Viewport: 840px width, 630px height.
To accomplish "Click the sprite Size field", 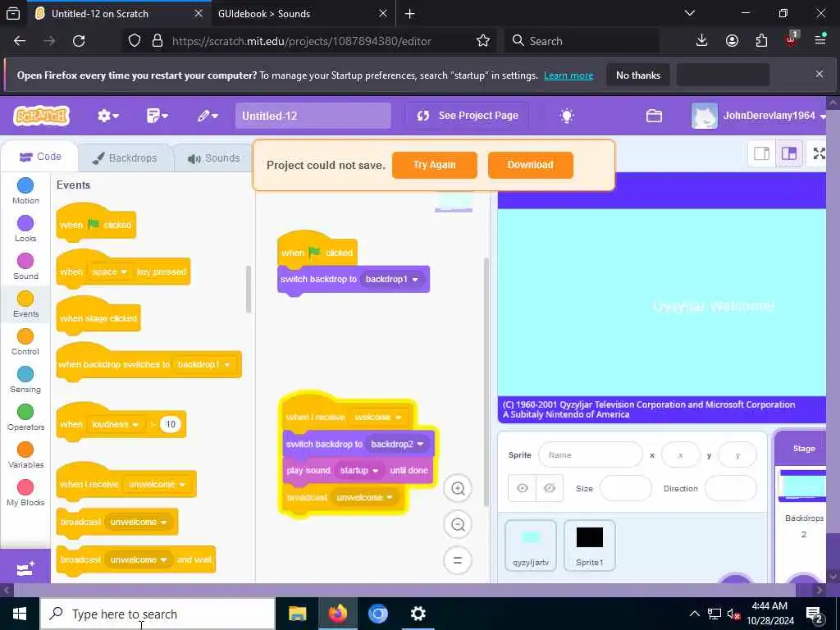I will click(625, 488).
